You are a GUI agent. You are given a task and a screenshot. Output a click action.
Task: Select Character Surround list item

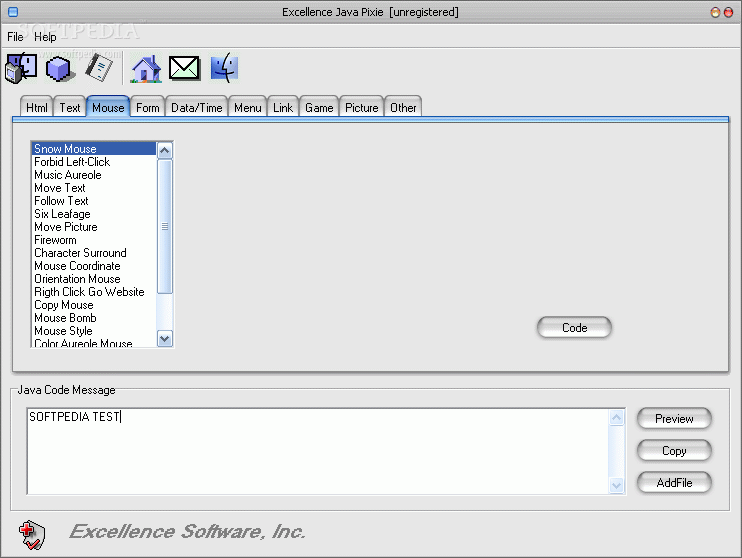coord(94,253)
